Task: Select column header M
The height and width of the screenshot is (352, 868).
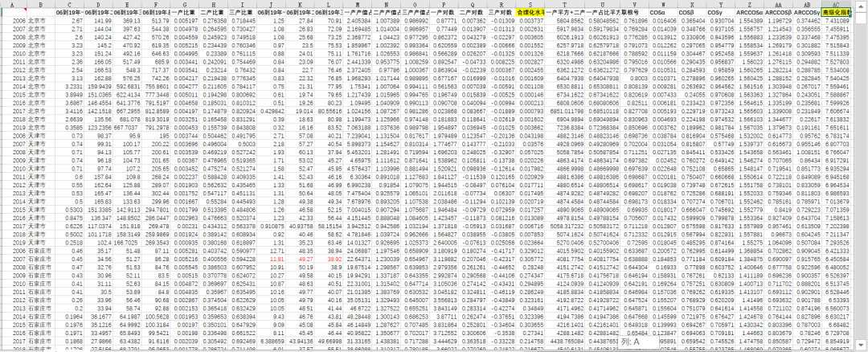Action: point(358,5)
